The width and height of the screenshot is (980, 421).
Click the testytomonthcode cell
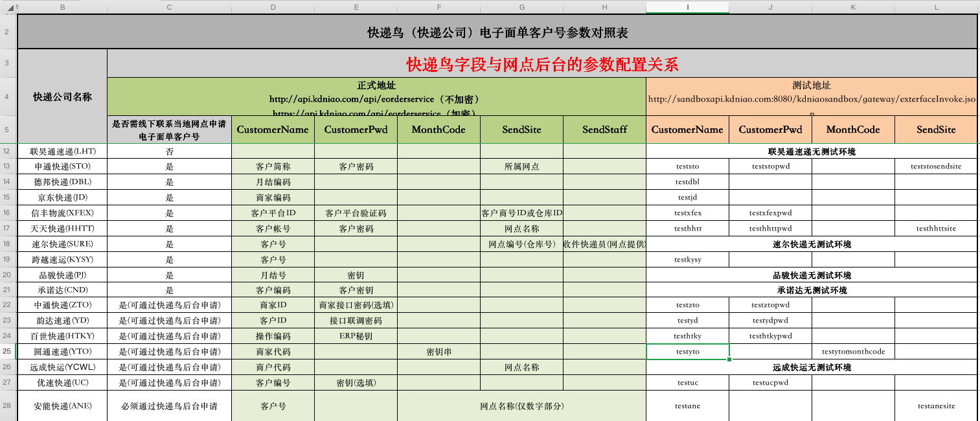point(853,352)
